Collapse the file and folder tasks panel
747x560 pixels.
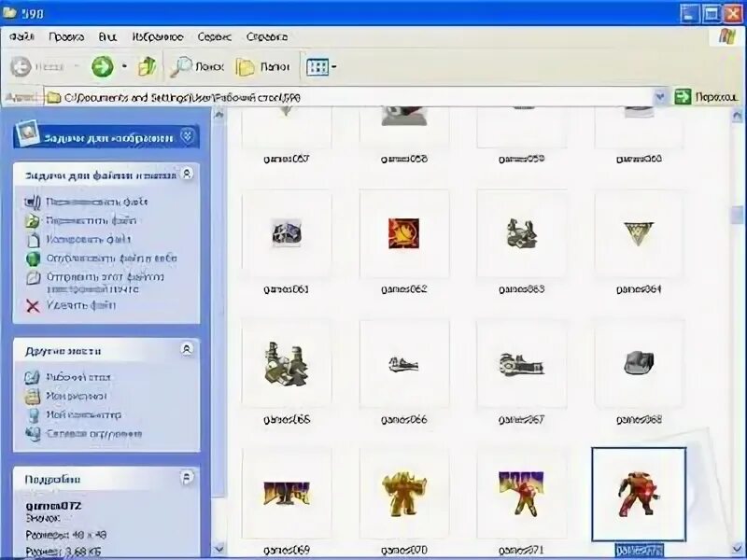click(x=188, y=174)
